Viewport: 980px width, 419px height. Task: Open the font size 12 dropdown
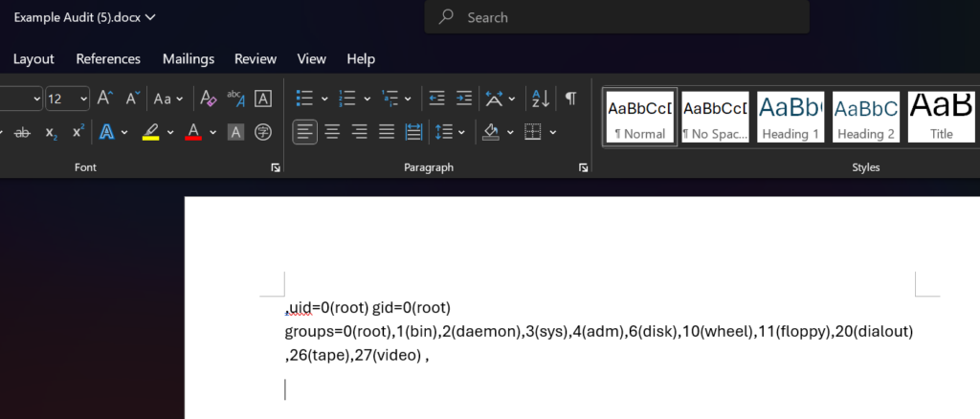point(84,99)
